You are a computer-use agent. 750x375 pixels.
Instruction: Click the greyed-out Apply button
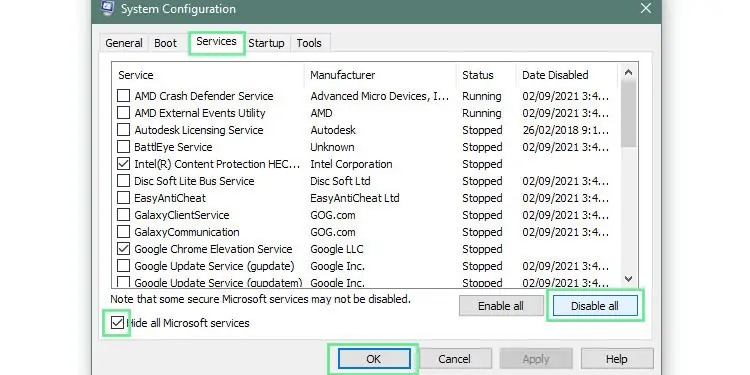[536, 359]
